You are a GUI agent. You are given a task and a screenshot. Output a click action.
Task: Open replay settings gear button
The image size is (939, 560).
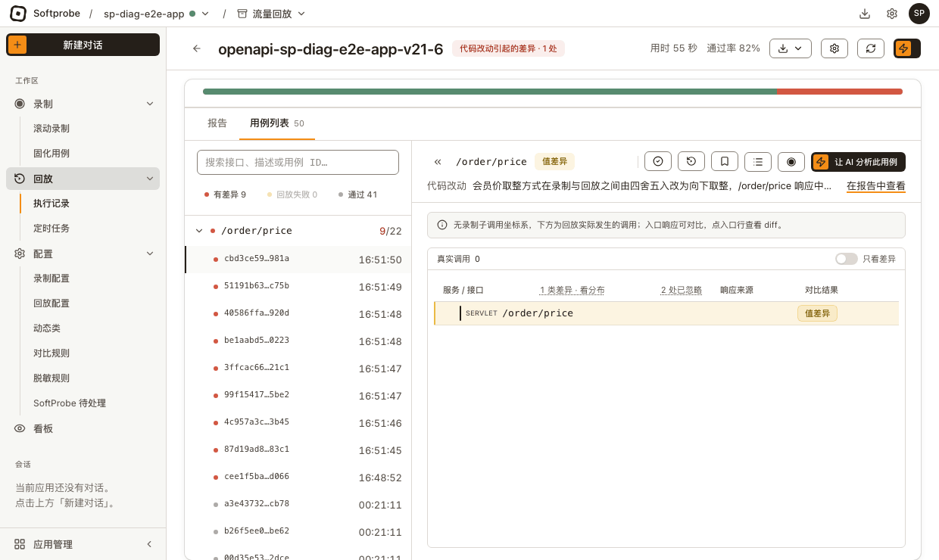pos(834,48)
